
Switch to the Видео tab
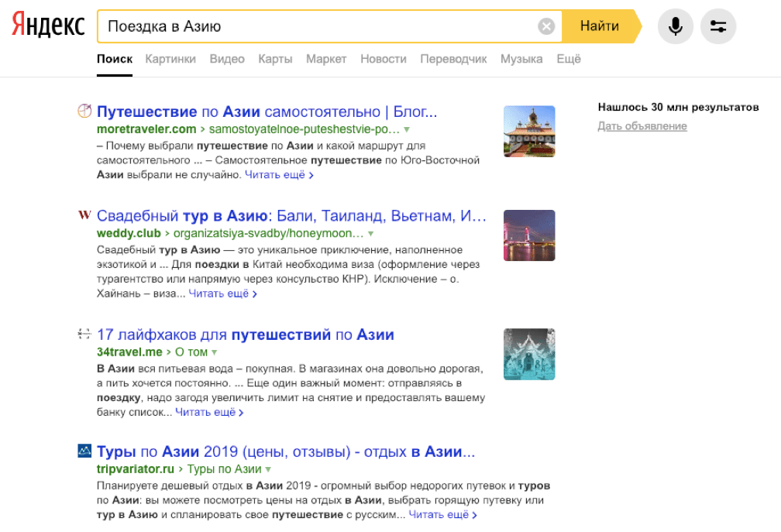tap(227, 58)
